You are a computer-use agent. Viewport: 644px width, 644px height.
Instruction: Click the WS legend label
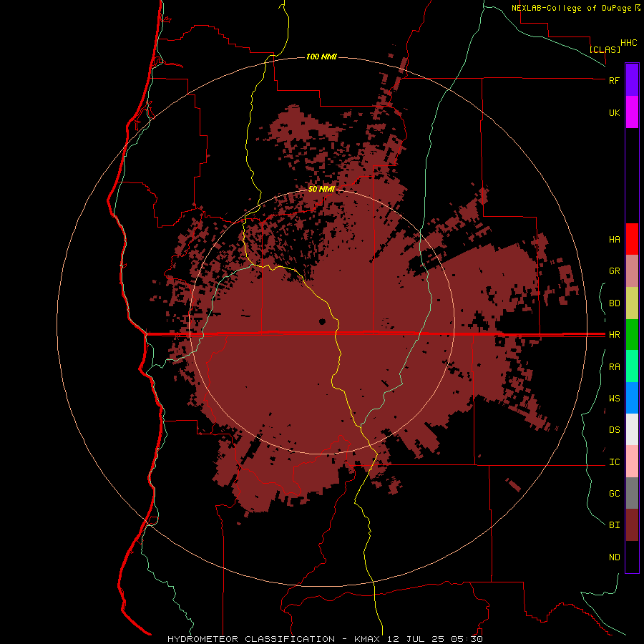614,399
